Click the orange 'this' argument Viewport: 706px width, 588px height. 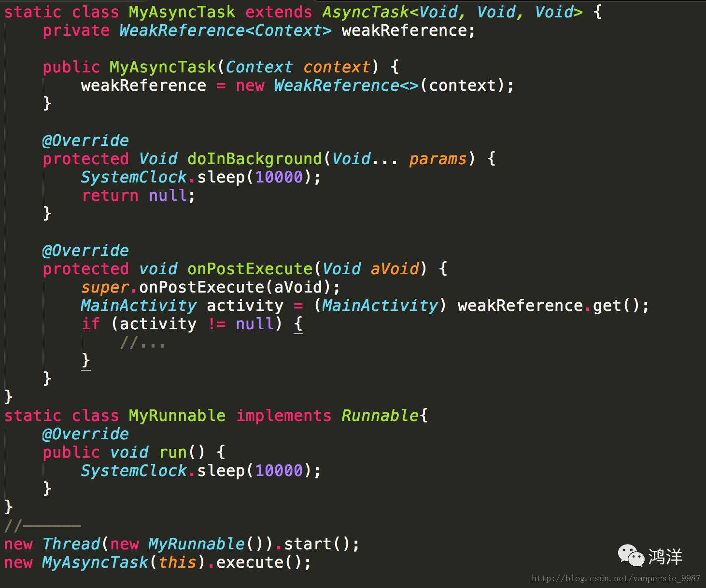pos(177,562)
